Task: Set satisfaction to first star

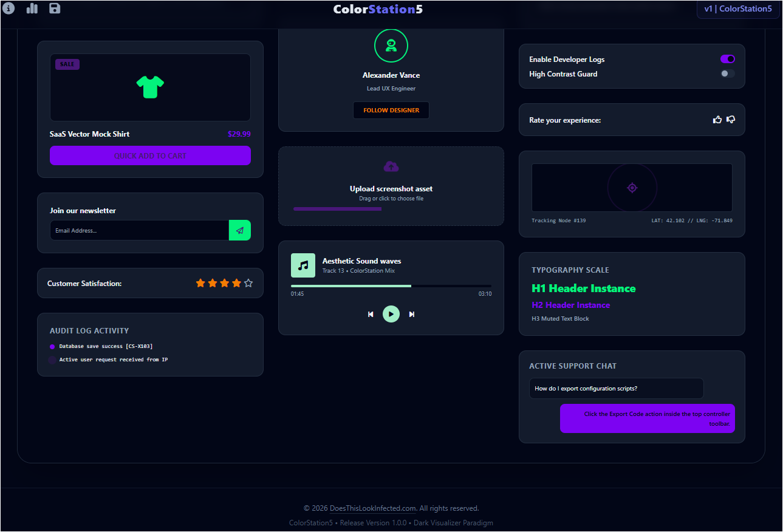Action: (x=200, y=283)
